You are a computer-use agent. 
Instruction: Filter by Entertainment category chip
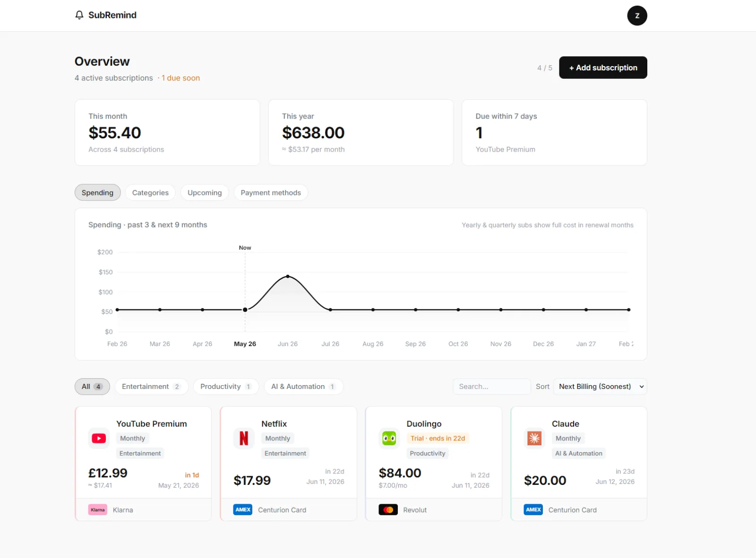pyautogui.click(x=151, y=387)
